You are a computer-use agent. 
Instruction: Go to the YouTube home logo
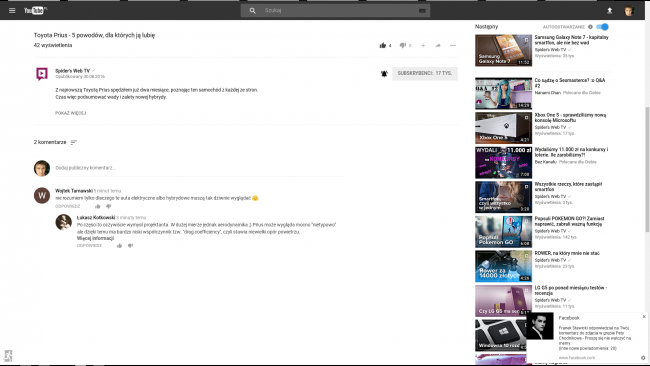tap(35, 10)
